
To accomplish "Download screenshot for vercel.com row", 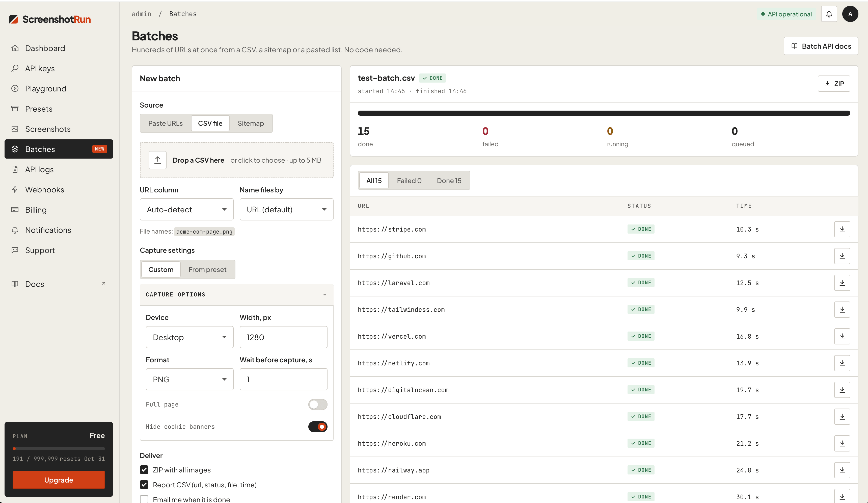I will point(842,337).
